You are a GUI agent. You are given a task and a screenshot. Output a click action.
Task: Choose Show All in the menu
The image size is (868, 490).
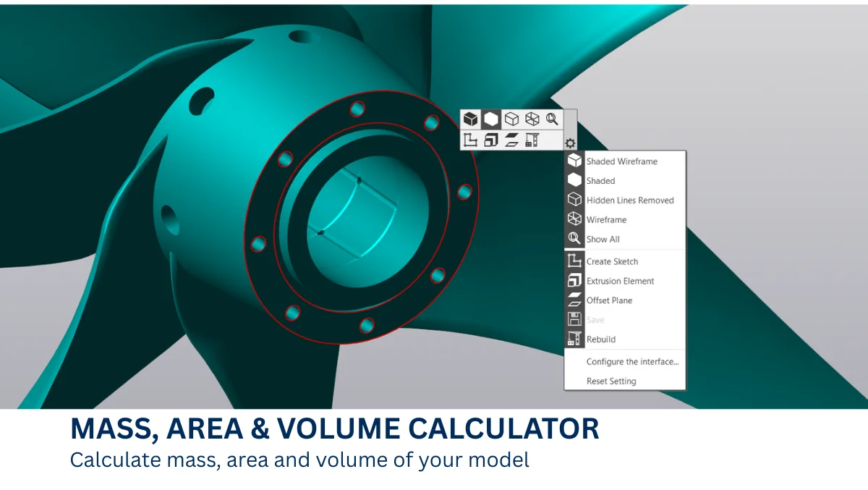(624, 240)
